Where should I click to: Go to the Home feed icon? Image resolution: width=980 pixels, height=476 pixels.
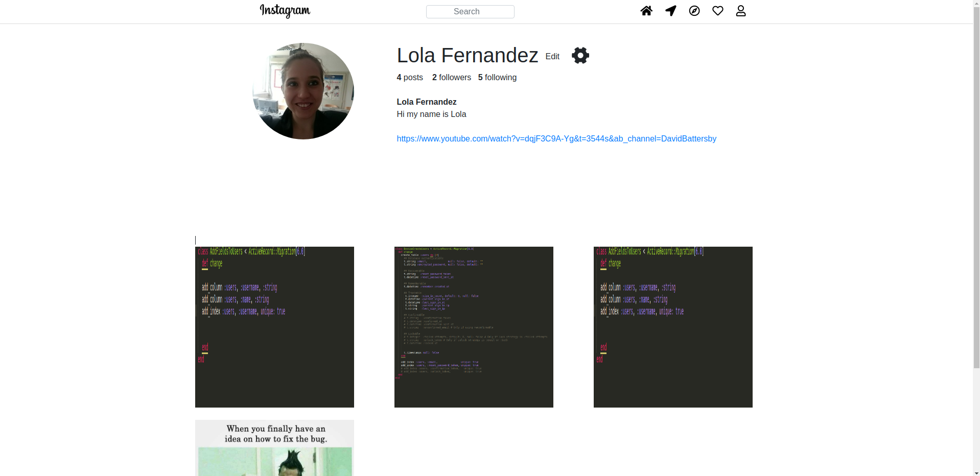(x=646, y=11)
